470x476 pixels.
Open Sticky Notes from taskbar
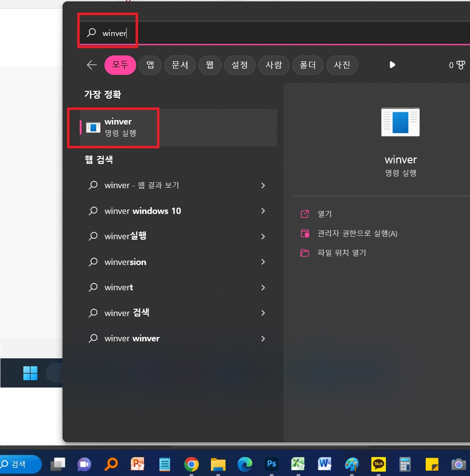(x=432, y=464)
